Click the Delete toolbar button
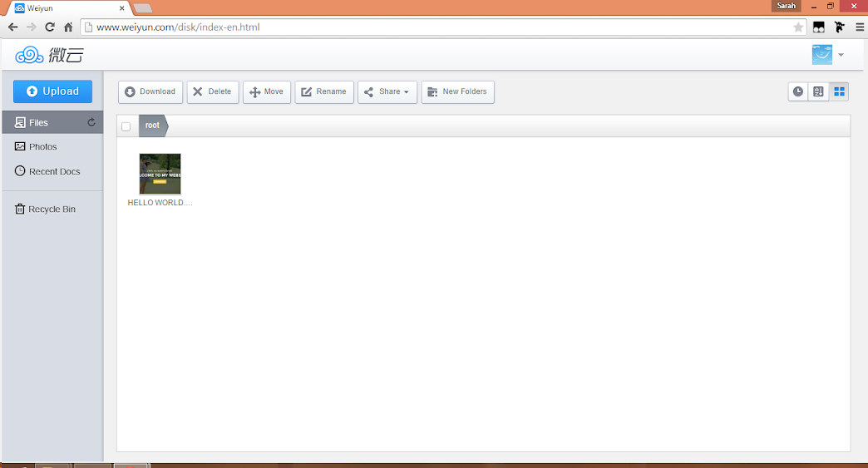 [213, 91]
